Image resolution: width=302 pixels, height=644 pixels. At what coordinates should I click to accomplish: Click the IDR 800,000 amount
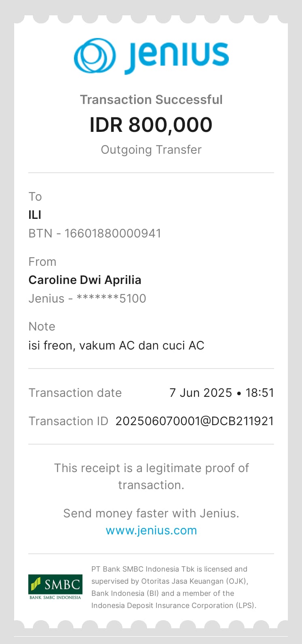pyautogui.click(x=151, y=125)
